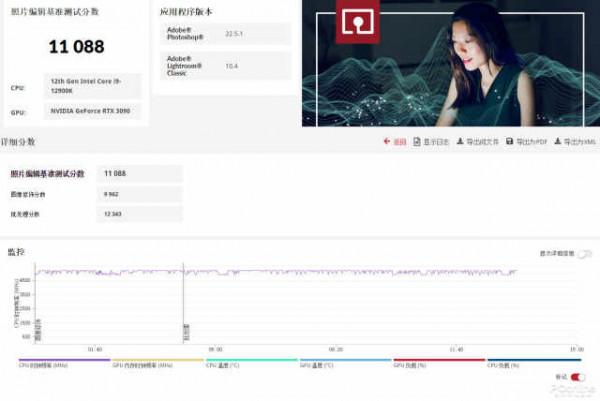Click the Adobe Photoshop version 22.5.1 row
This screenshot has height=401, width=600.
point(225,34)
